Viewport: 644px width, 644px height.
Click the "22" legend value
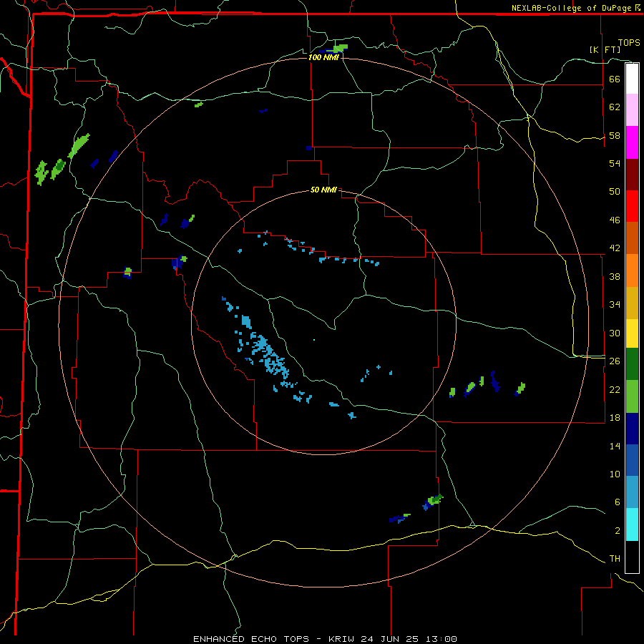pyautogui.click(x=615, y=390)
